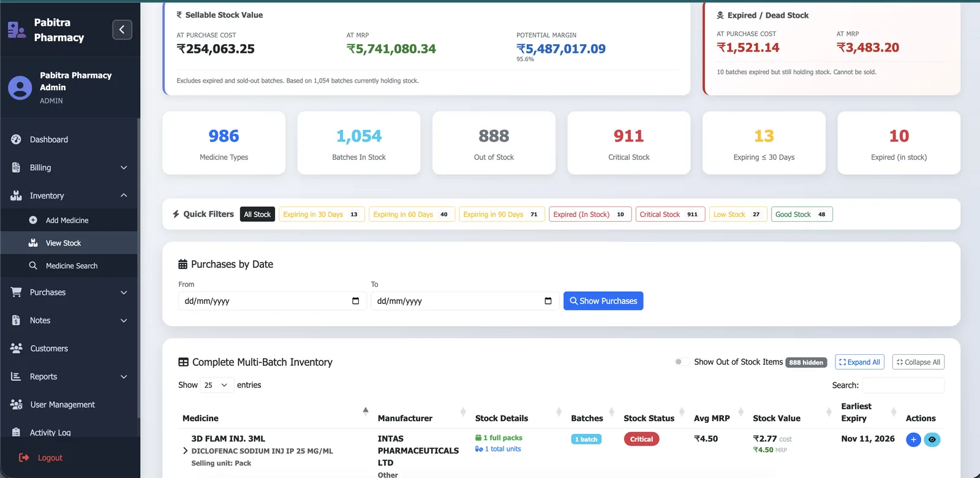Screen dimensions: 980x478
Task: Open Dashboard via its gauge icon
Action: coord(17,140)
